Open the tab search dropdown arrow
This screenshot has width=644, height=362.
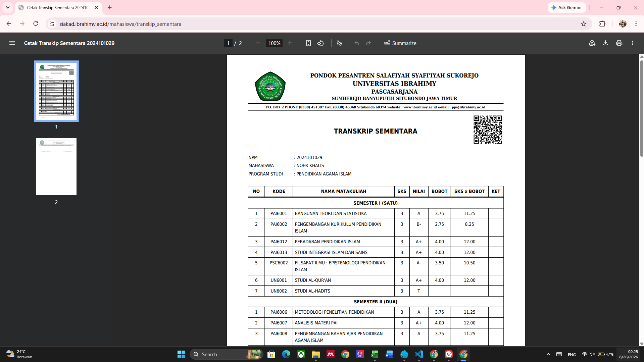pyautogui.click(x=7, y=7)
